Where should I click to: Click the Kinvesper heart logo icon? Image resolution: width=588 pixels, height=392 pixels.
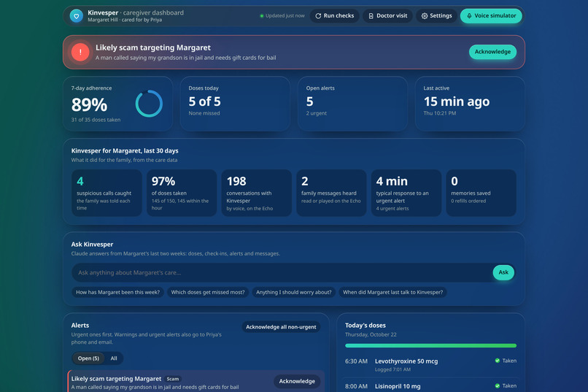tap(77, 16)
